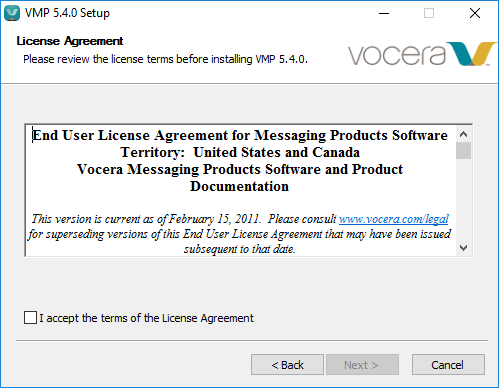Close the VMP Setup dialog with X
The width and height of the screenshot is (499, 388).
click(475, 13)
